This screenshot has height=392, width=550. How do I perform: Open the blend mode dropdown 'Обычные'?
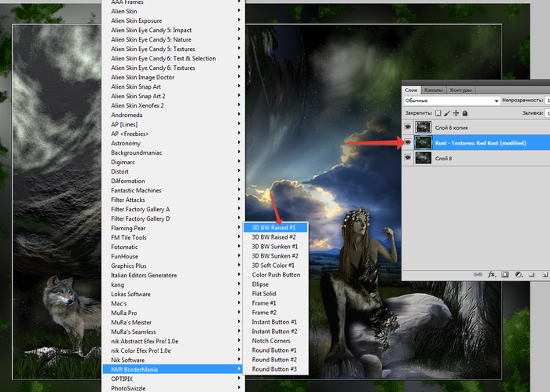click(452, 101)
